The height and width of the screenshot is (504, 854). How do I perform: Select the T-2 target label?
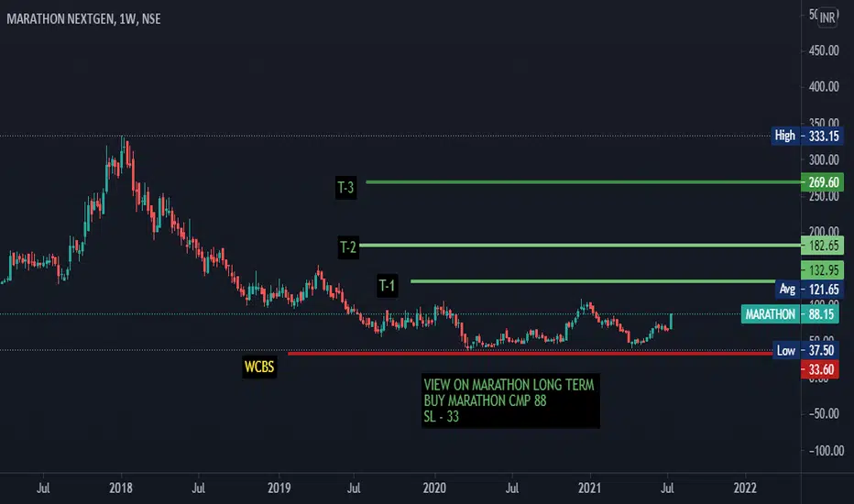tap(348, 247)
